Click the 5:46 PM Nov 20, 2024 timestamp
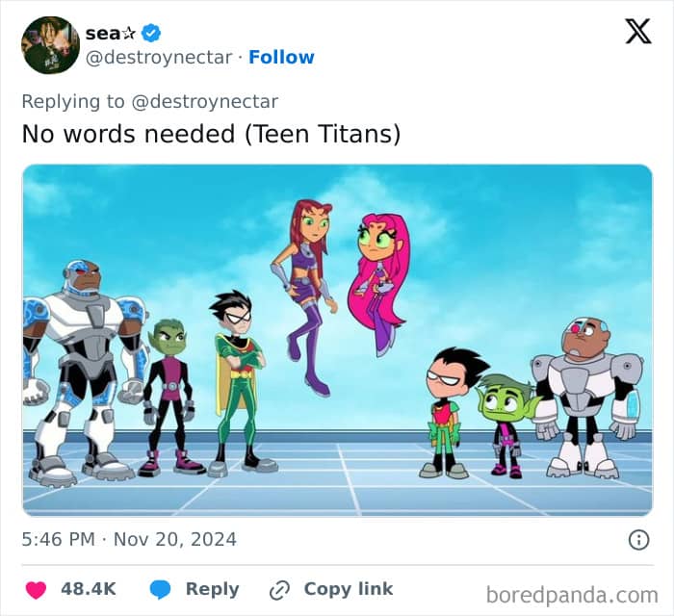The image size is (674, 616). (x=129, y=540)
